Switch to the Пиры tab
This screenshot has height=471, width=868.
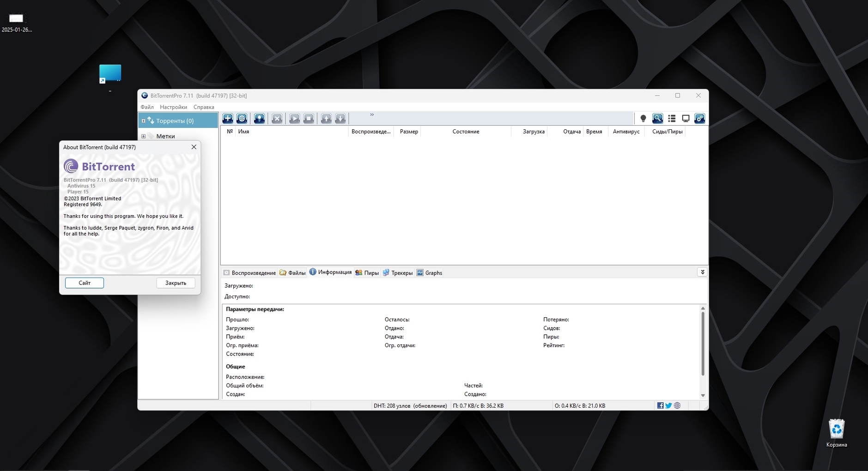367,273
